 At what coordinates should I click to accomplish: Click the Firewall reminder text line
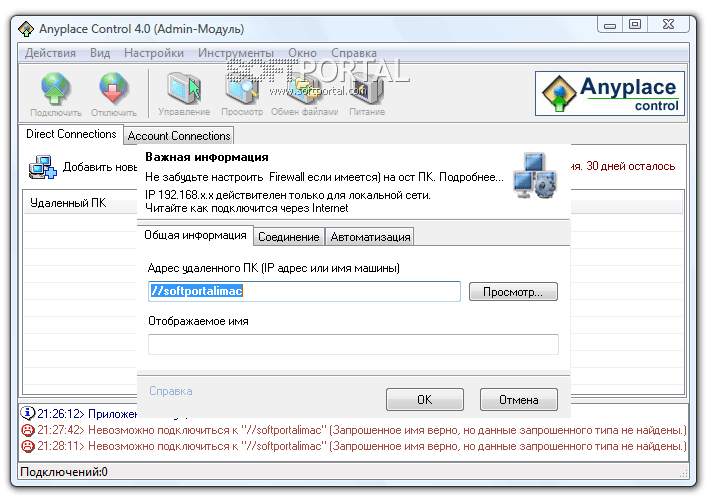[324, 177]
